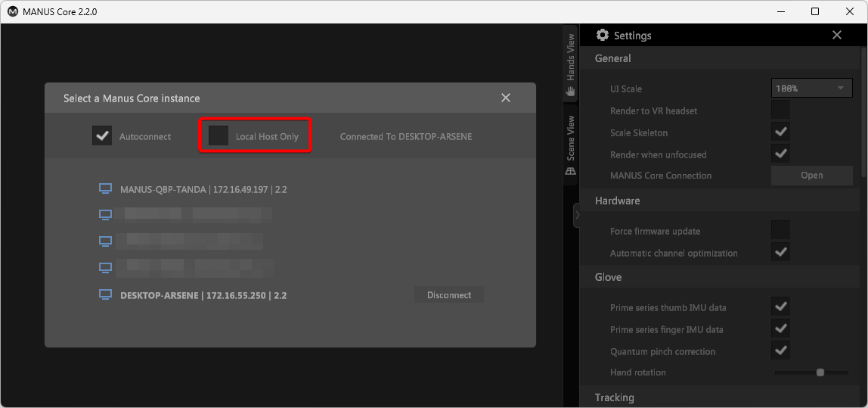Screen dimensions: 868x408
Task: Close the Settings panel
Action: (x=836, y=36)
